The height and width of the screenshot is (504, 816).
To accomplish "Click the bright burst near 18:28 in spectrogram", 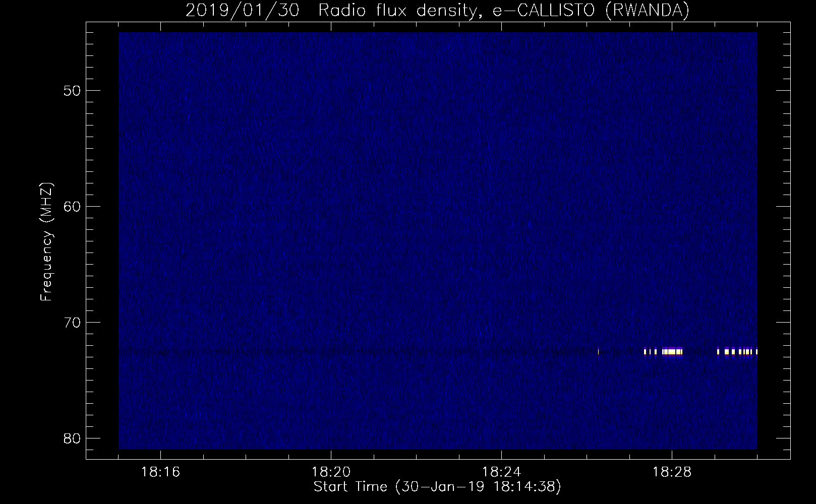I will click(672, 352).
